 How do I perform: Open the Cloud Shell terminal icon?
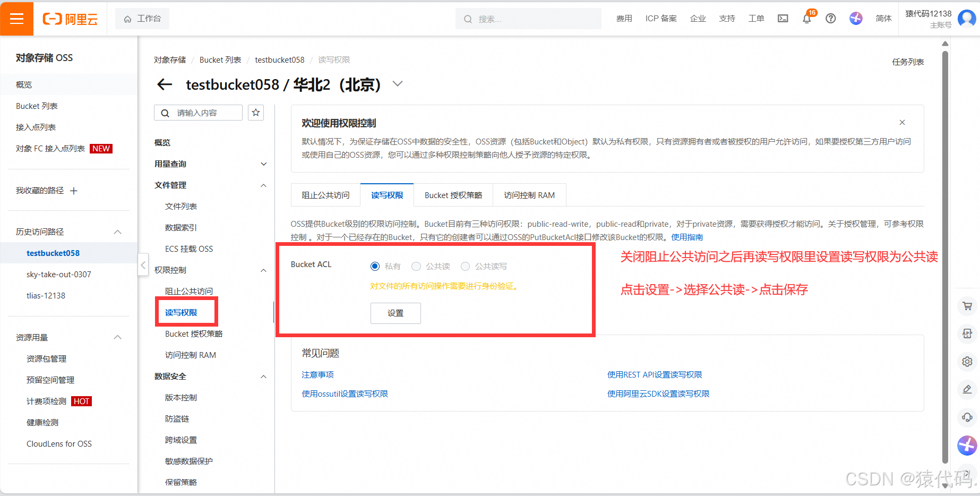[783, 19]
